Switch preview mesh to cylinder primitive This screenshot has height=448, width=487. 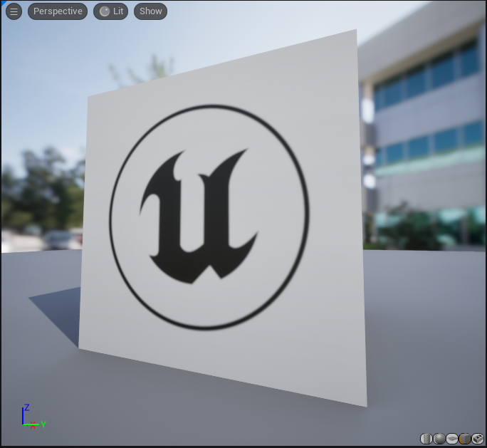tap(426, 439)
